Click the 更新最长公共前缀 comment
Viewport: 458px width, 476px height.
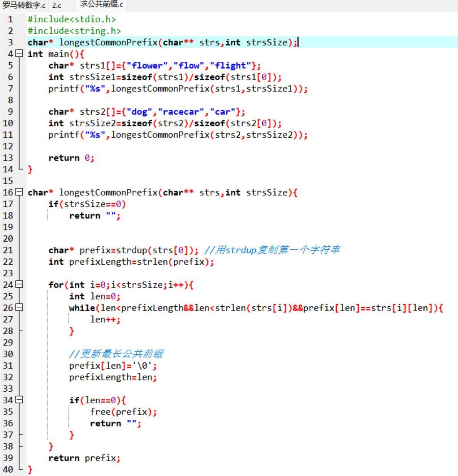117,354
